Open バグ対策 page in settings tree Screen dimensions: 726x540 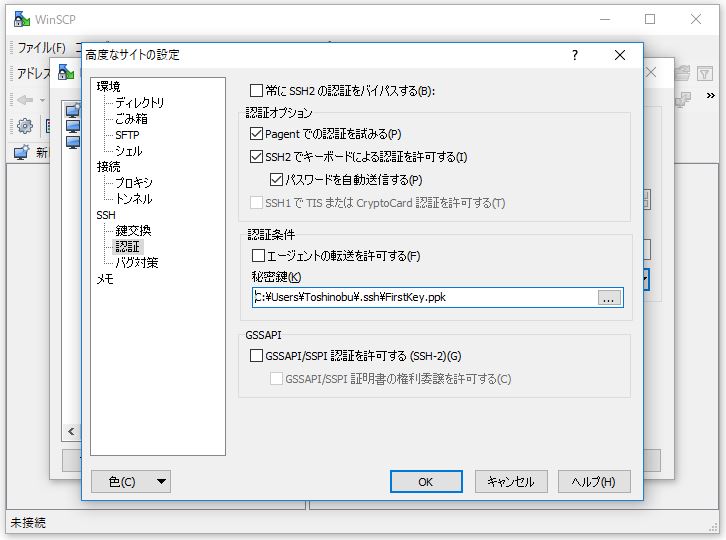tap(136, 263)
